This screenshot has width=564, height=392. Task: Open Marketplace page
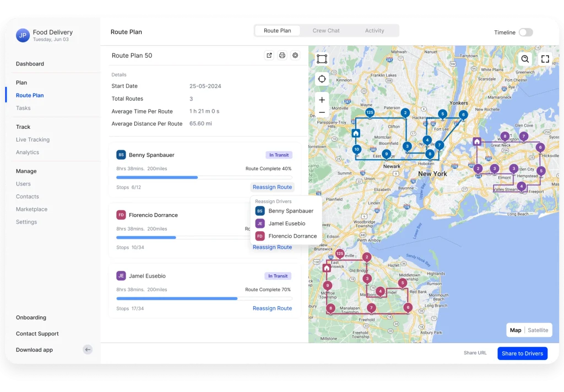tap(31, 209)
